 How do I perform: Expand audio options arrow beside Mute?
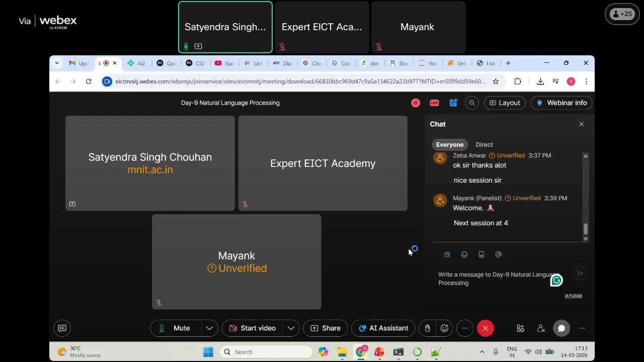[209, 328]
